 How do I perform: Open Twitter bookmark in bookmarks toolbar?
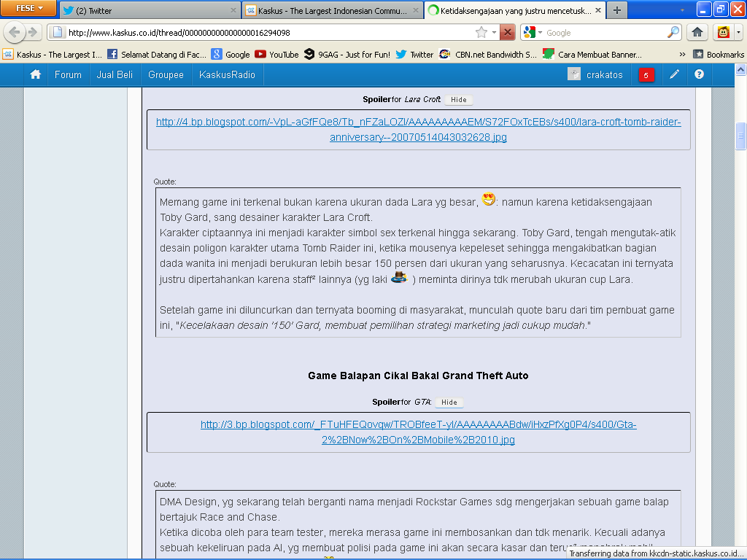point(414,54)
